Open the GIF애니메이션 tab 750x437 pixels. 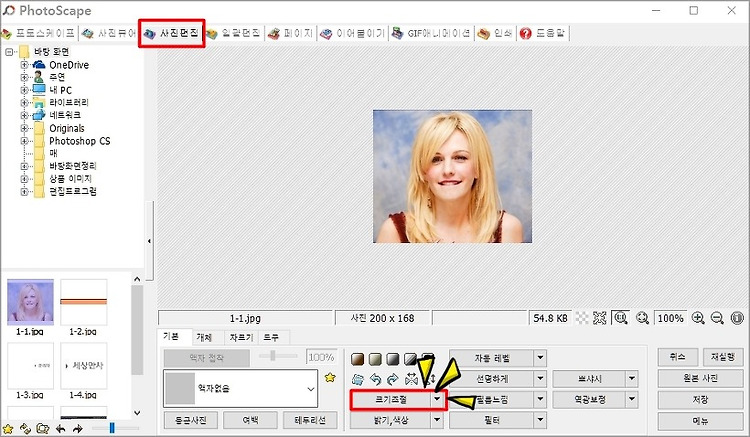click(x=431, y=33)
